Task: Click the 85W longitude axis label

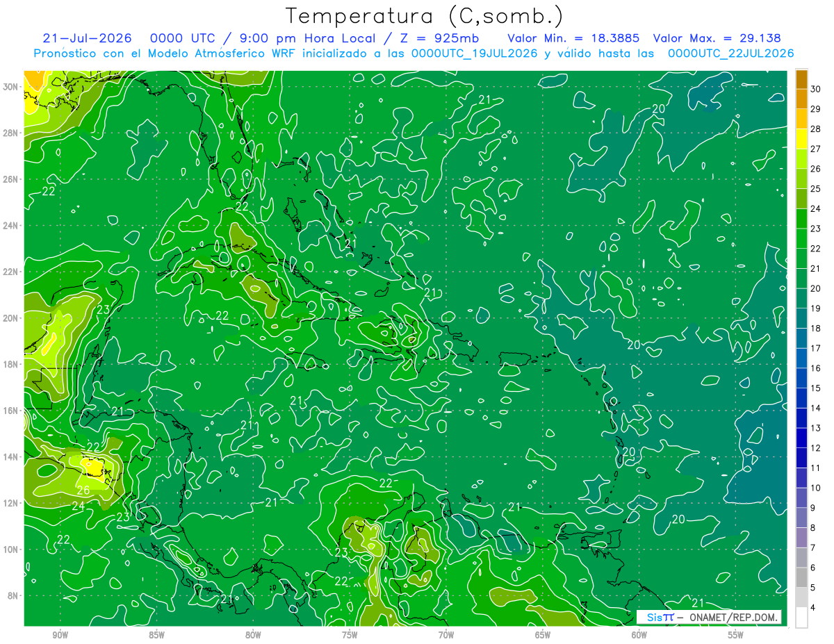Action: click(156, 635)
